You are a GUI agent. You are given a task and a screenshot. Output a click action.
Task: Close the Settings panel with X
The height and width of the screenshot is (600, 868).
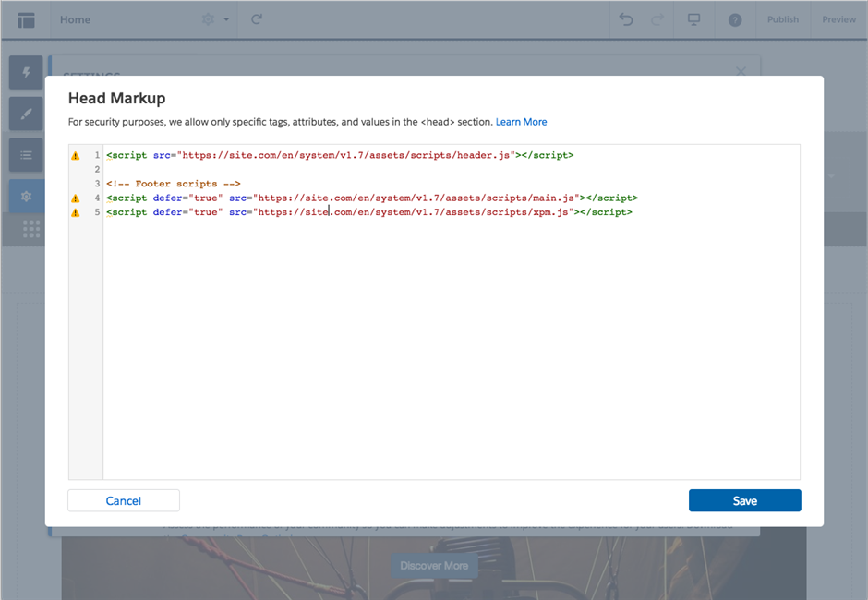(x=741, y=71)
